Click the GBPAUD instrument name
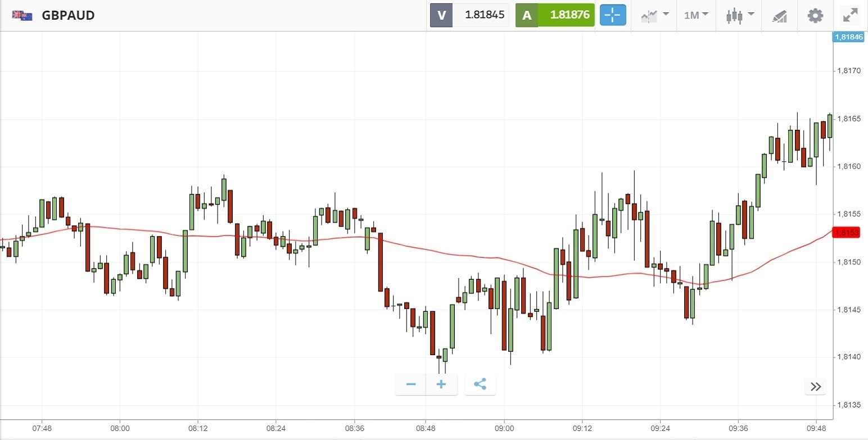Viewport: 868px width, 440px height. coord(68,15)
